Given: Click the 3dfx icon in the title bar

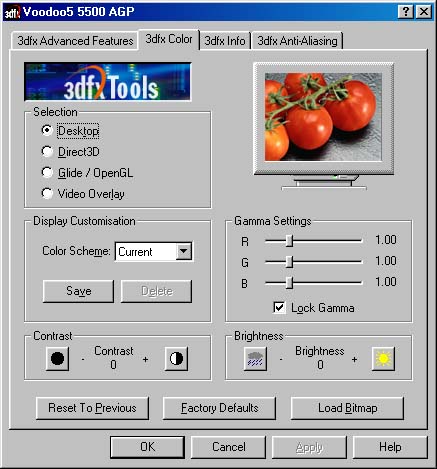Looking at the screenshot, I should [12, 12].
